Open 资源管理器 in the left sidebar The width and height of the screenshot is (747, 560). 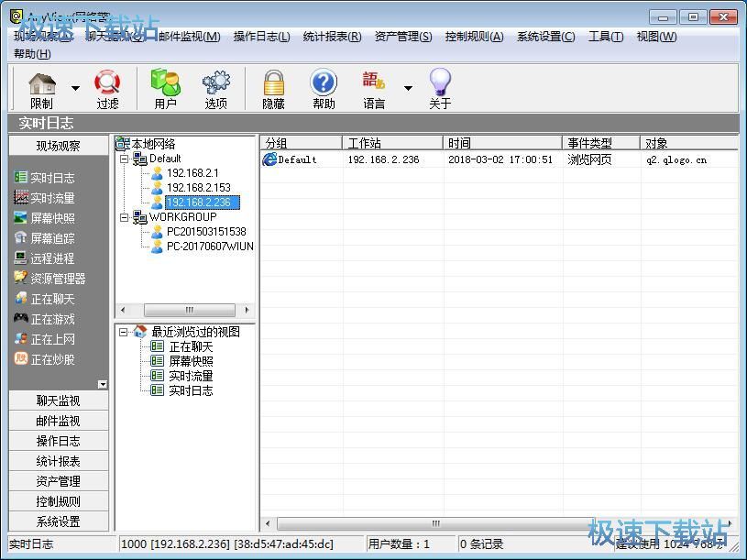49,278
